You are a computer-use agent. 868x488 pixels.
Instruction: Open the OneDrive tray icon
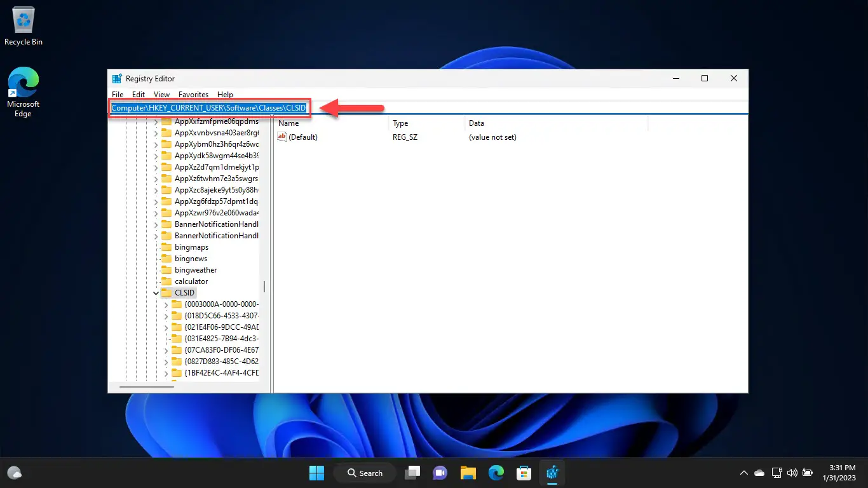click(759, 473)
